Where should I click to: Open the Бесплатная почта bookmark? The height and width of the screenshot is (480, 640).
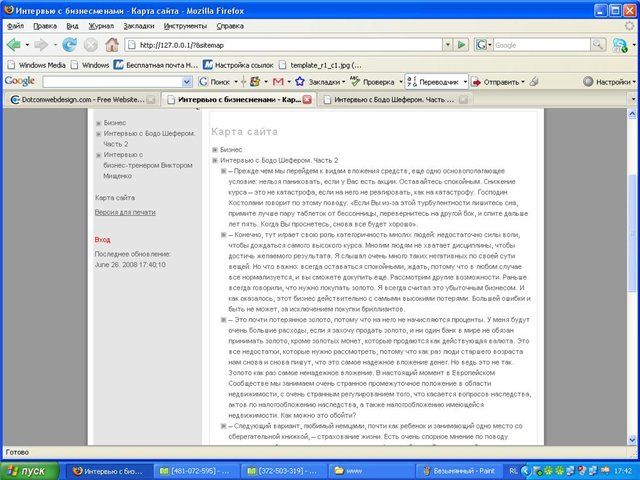[x=156, y=65]
